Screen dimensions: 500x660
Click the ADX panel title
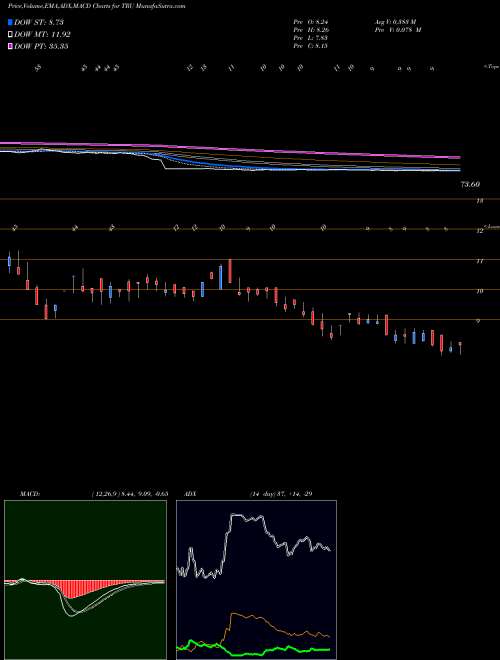pos(190,494)
